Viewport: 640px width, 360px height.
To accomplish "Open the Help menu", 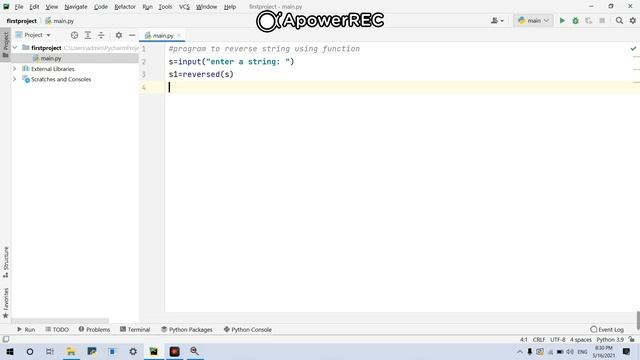I will coord(230,7).
